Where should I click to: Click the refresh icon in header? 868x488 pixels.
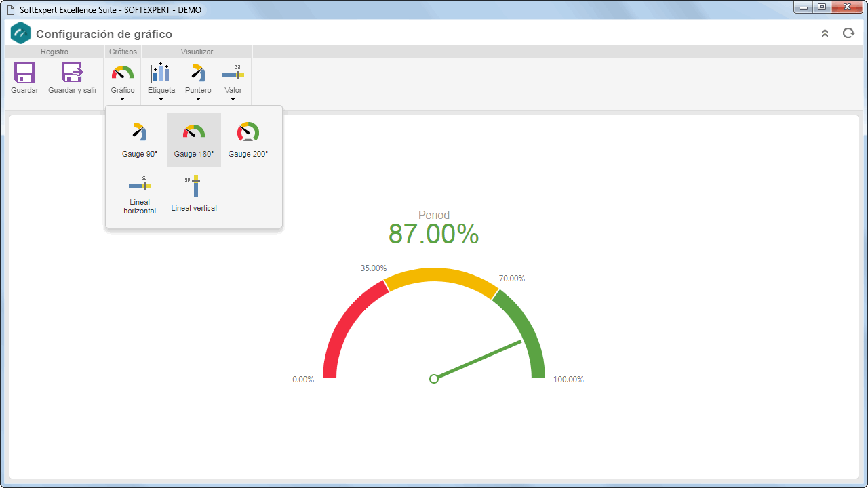coord(848,33)
